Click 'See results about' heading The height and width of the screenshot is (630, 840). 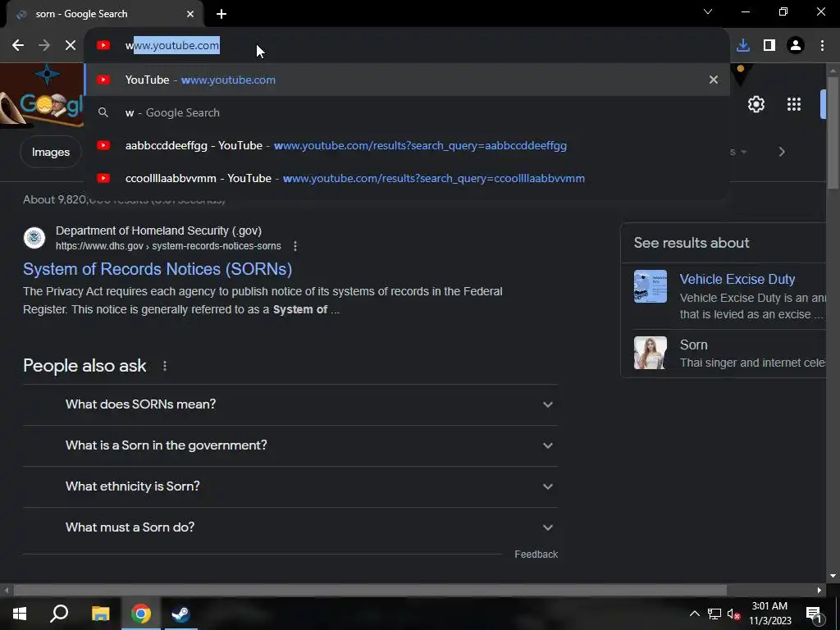[x=692, y=243]
